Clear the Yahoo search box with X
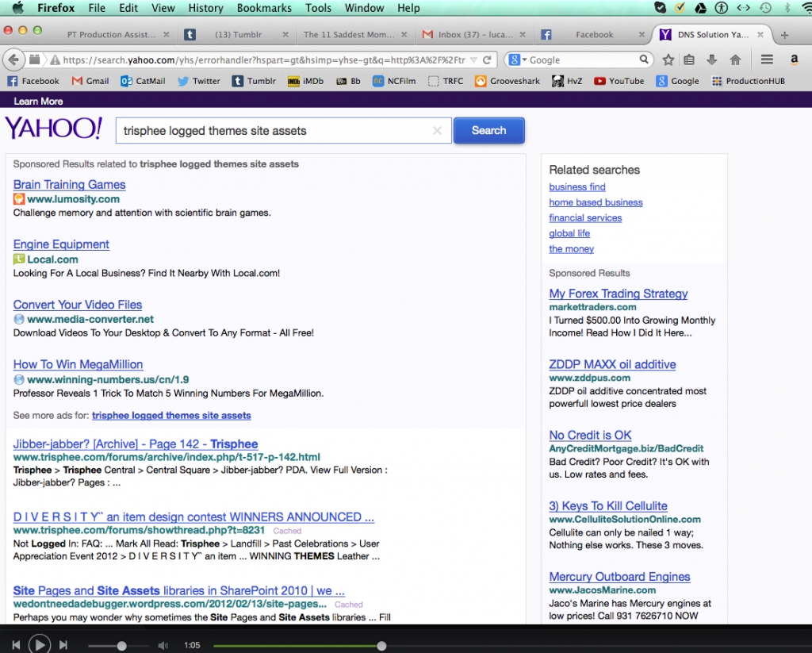 click(437, 131)
